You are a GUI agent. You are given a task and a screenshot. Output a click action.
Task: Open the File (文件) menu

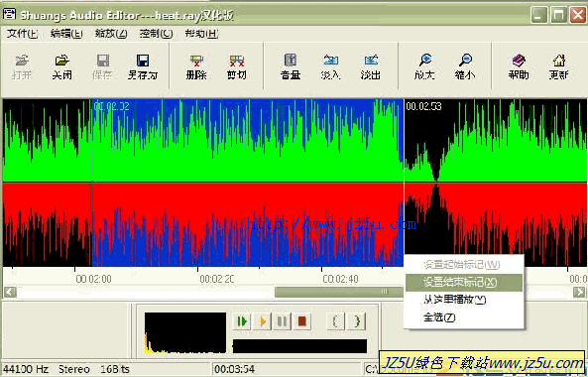click(x=23, y=34)
